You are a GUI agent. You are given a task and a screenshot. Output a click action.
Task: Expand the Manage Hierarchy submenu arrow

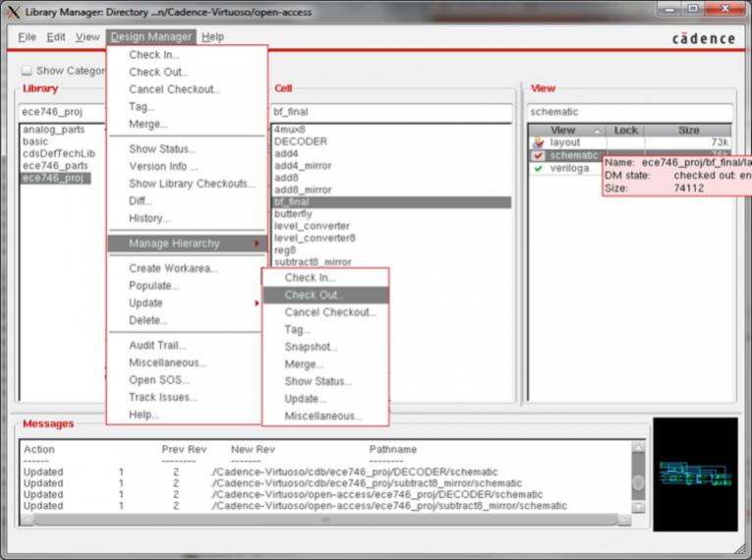coord(258,244)
